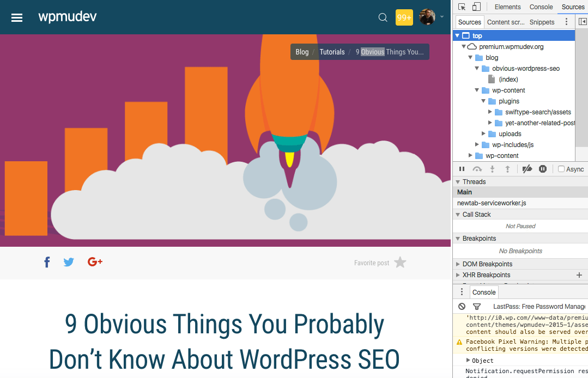Select the (index) file in tree
This screenshot has height=378, width=588.
pyautogui.click(x=508, y=80)
